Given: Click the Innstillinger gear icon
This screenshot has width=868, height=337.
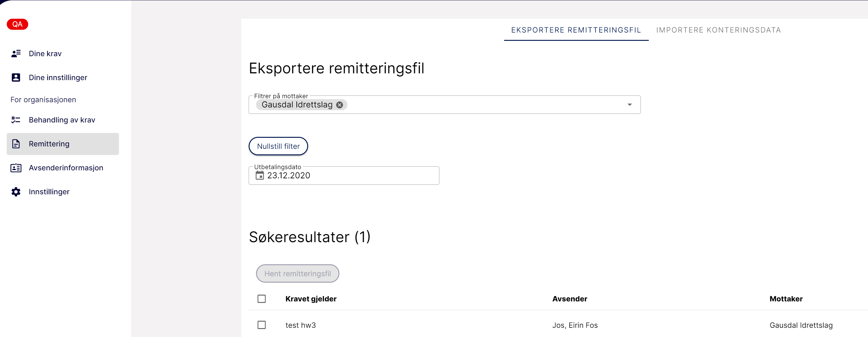Looking at the screenshot, I should [x=16, y=192].
